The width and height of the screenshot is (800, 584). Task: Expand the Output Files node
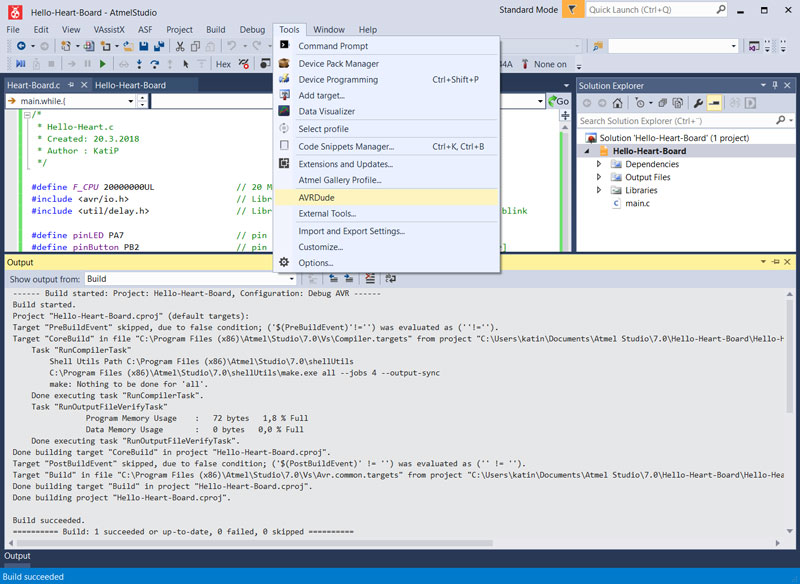(x=599, y=177)
